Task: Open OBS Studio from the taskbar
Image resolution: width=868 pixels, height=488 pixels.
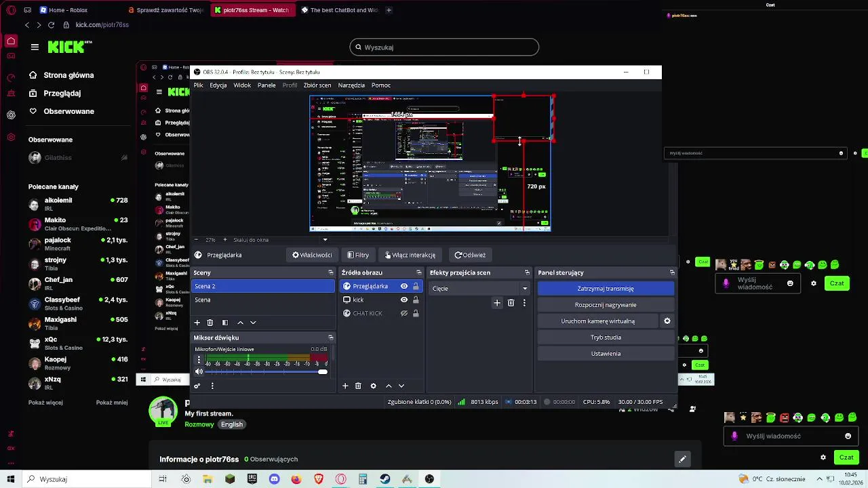Action: coord(429,479)
